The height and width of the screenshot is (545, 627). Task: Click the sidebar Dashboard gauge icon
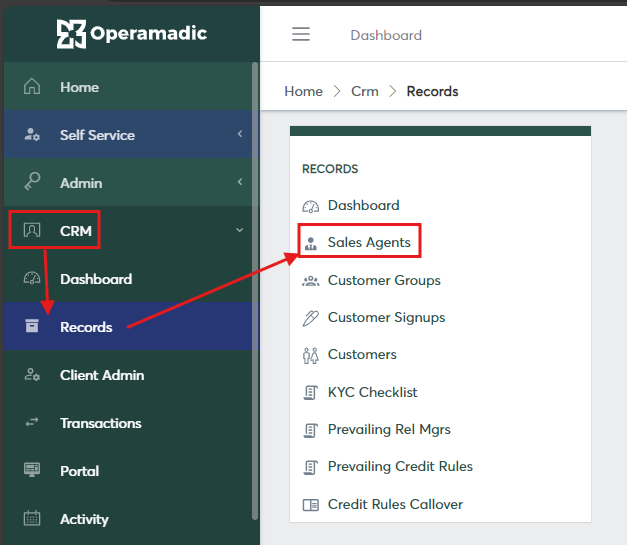[32, 278]
